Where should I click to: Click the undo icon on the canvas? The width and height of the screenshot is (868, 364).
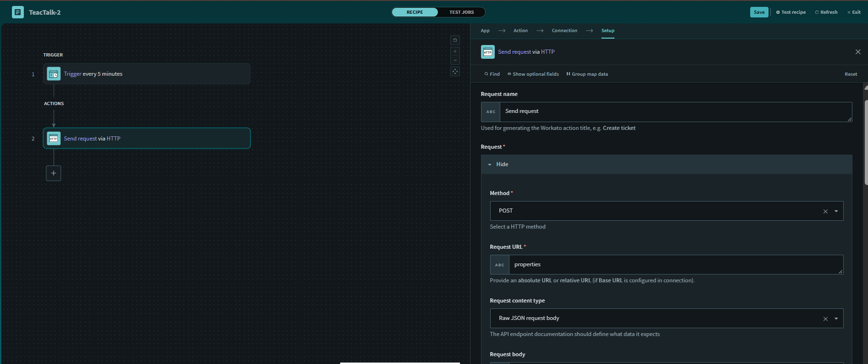tap(455, 40)
